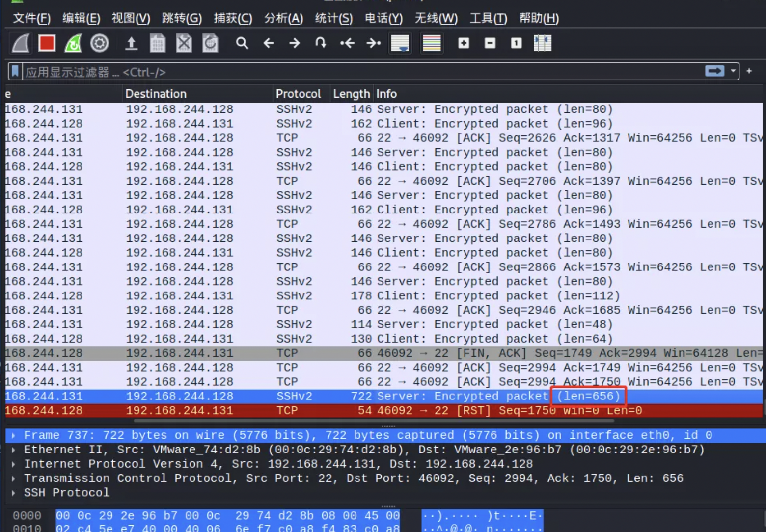Reload the capture file icon
Screen dimensions: 766x532
(x=210, y=43)
